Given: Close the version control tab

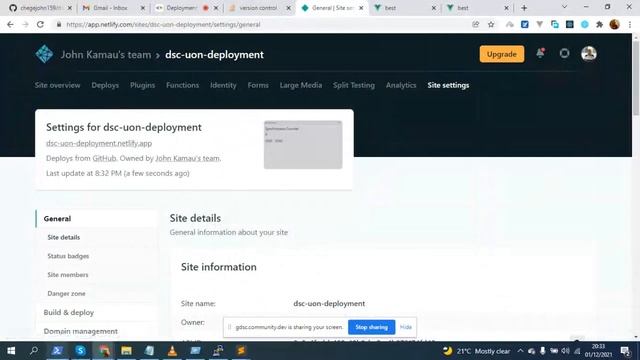Looking at the screenshot, I should [x=288, y=8].
